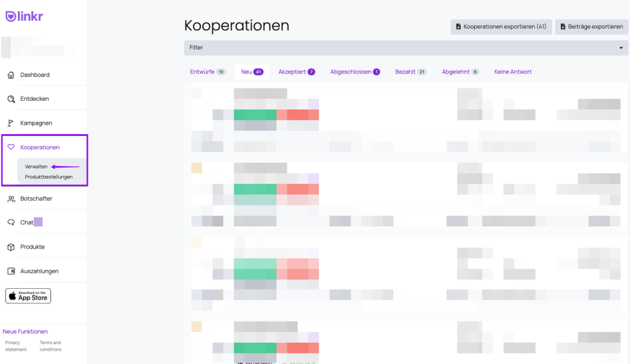Open the Filter bar

click(x=401, y=48)
